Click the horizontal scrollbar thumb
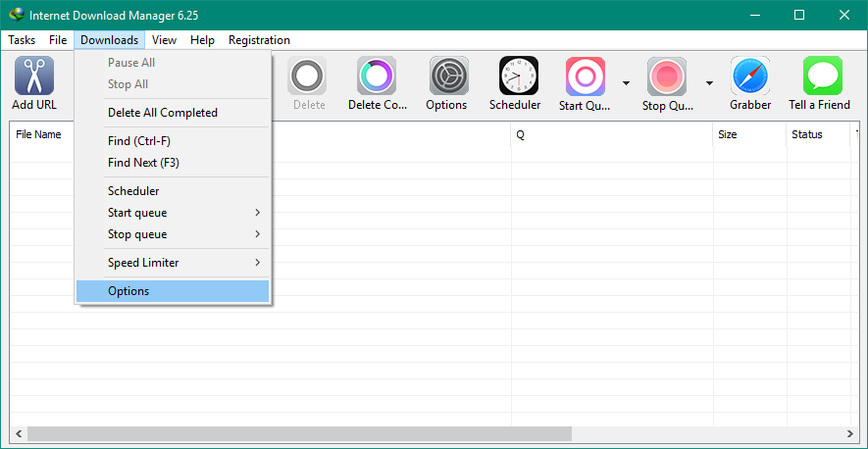The height and width of the screenshot is (449, 868). (299, 433)
